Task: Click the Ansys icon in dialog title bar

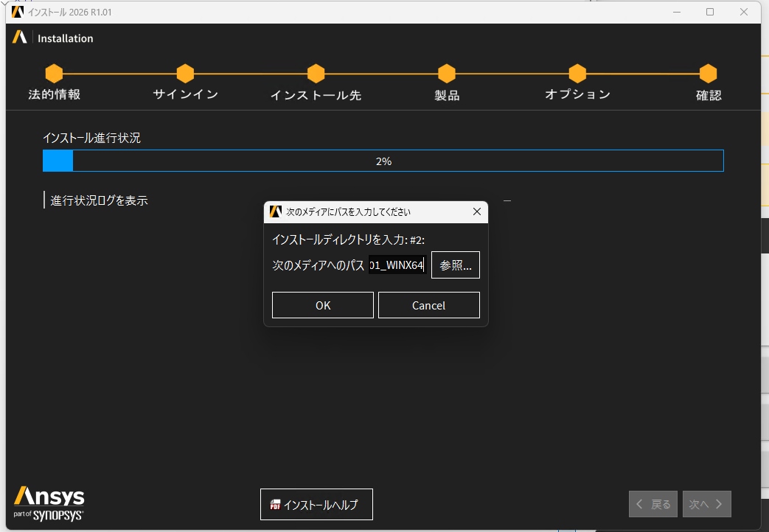Action: tap(276, 211)
